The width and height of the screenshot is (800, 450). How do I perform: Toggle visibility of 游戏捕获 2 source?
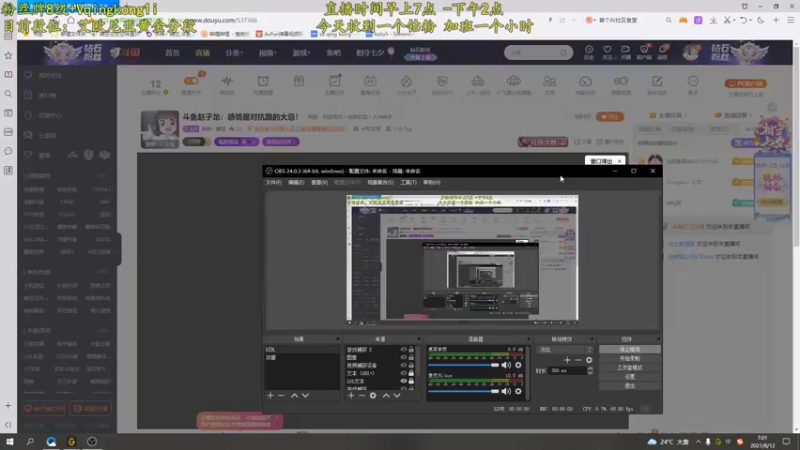404,349
